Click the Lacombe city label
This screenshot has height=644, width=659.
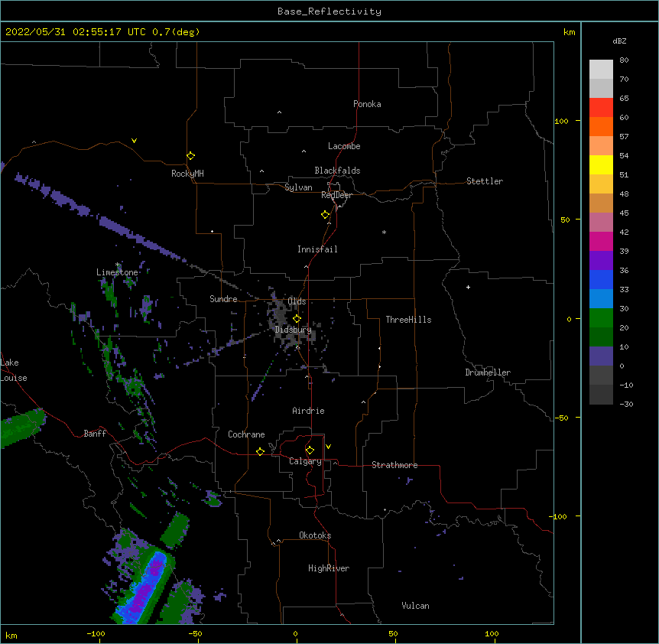click(x=344, y=146)
